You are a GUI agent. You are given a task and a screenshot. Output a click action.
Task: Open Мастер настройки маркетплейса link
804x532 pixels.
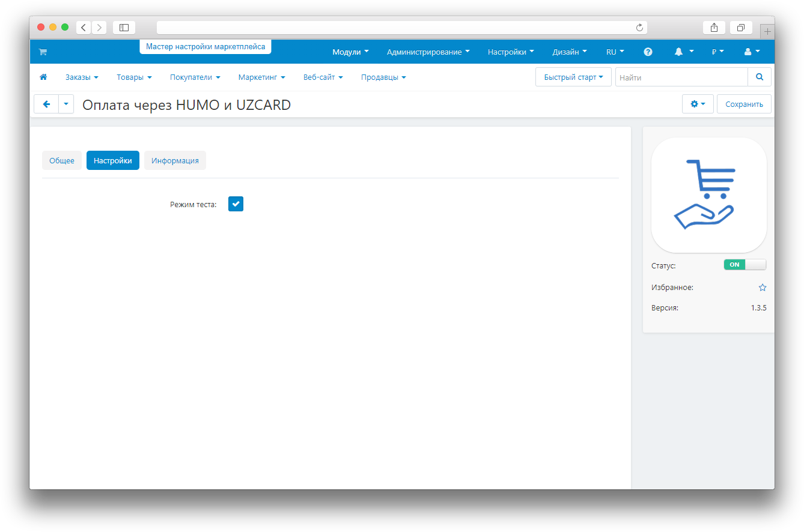(x=206, y=47)
